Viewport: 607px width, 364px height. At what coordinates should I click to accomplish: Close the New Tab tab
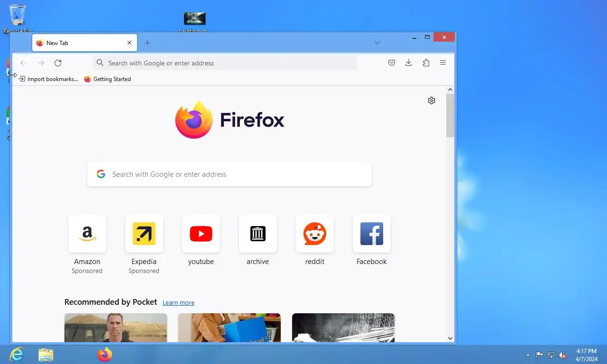(x=129, y=43)
